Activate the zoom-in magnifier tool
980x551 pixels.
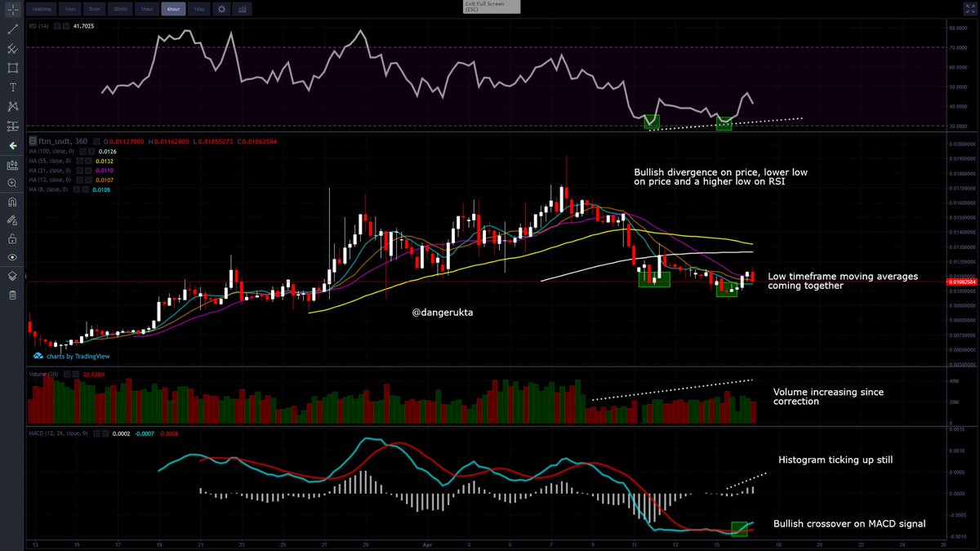coord(12,183)
